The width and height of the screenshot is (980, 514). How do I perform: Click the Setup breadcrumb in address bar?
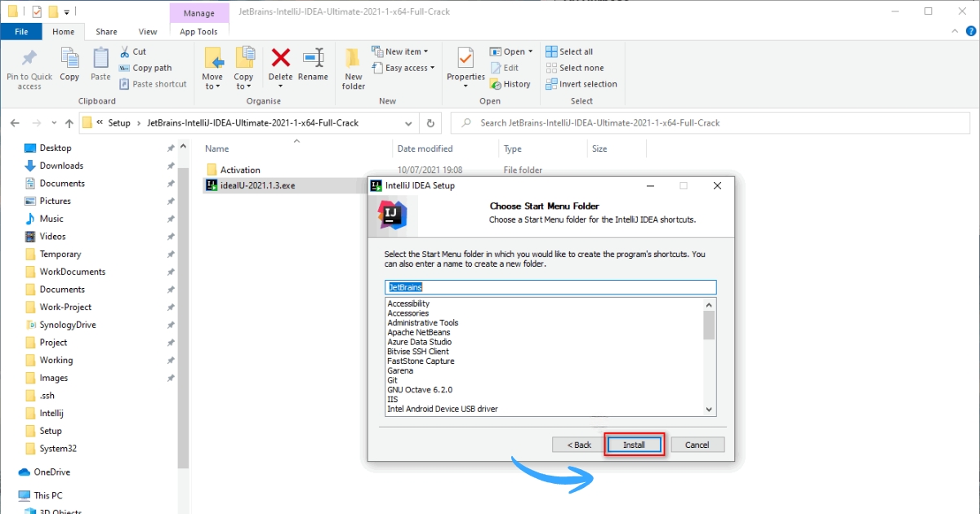(x=119, y=123)
